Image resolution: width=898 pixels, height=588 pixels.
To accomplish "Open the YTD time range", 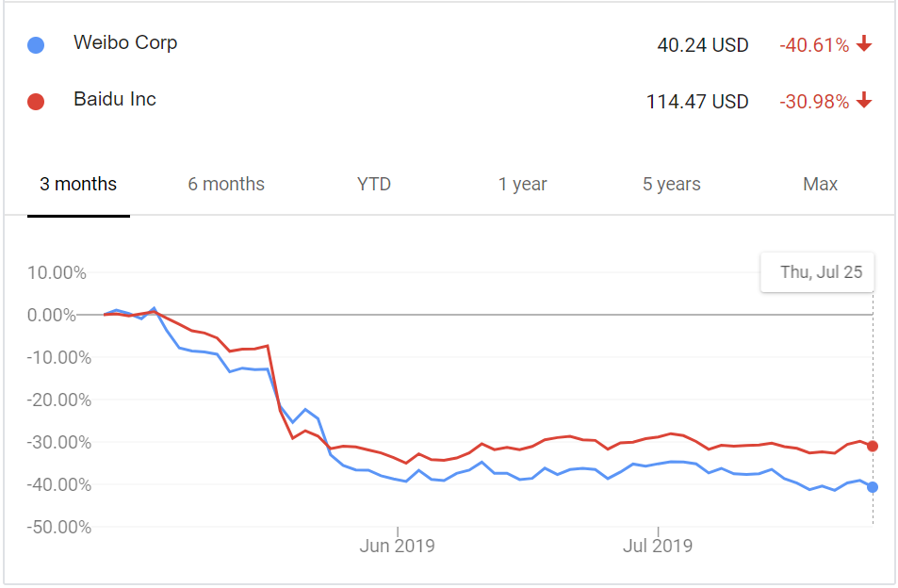I will tap(374, 185).
